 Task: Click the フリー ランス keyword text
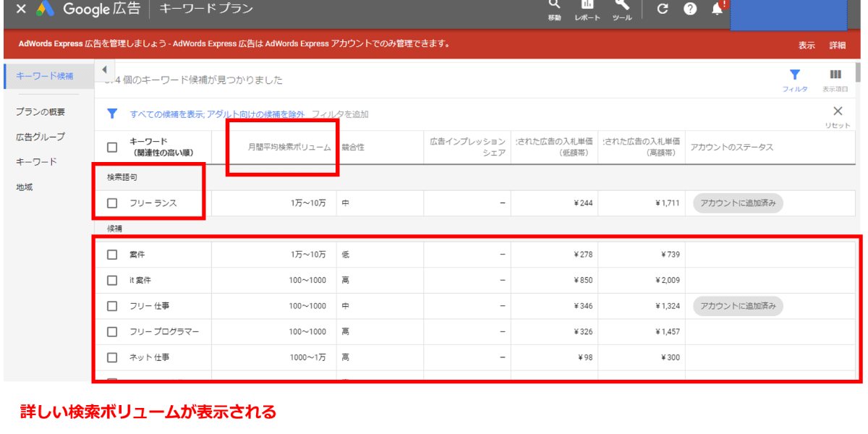pos(153,203)
